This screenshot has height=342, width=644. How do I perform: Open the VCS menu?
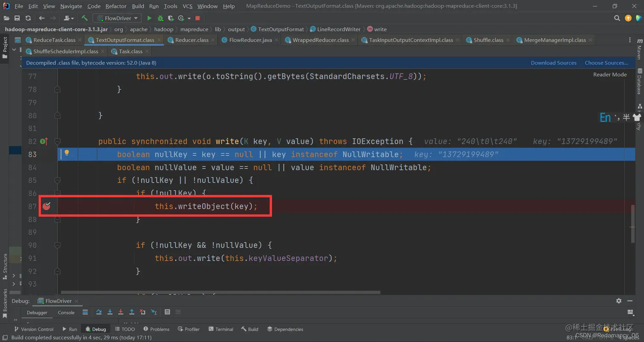pyautogui.click(x=187, y=6)
